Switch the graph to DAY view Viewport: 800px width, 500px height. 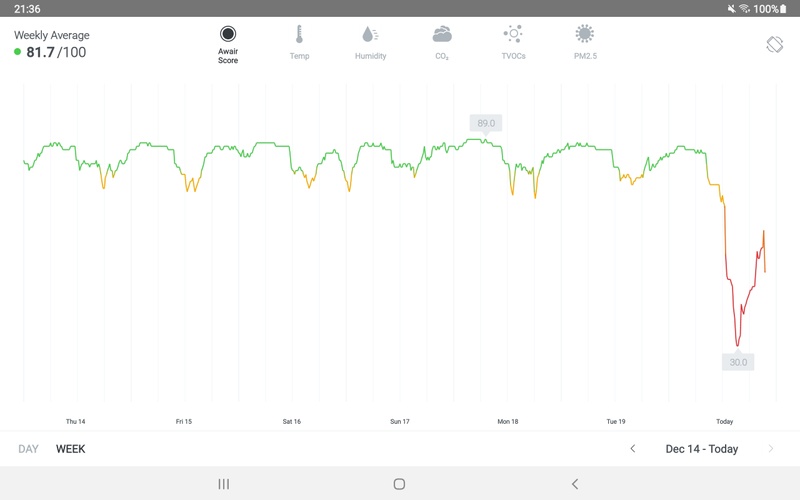pos(28,449)
